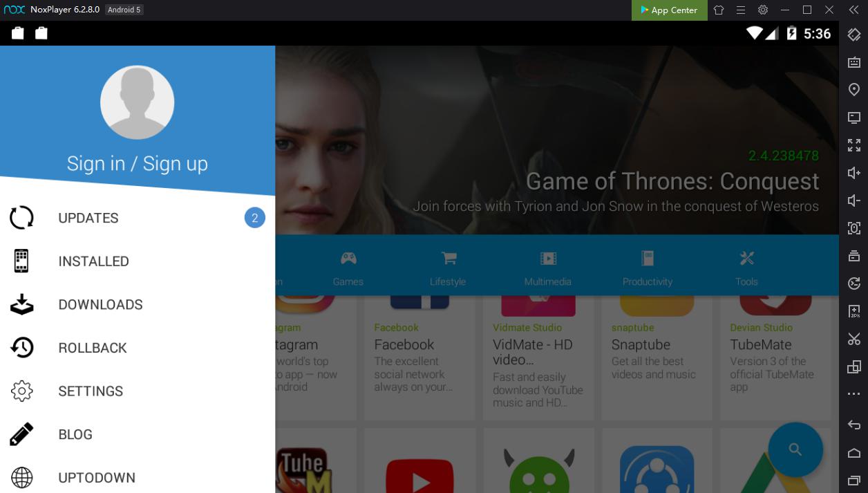This screenshot has height=493, width=868.
Task: Click the Rollback clock icon
Action: [x=22, y=348]
